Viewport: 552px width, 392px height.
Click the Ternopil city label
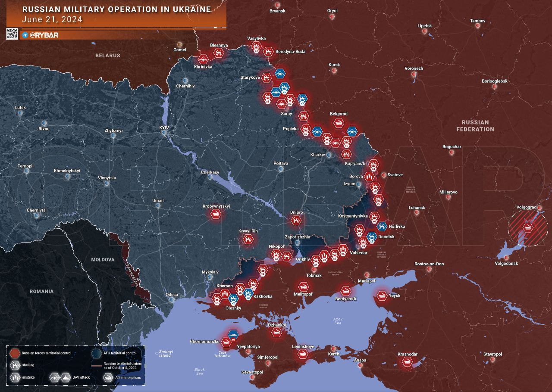(x=25, y=166)
